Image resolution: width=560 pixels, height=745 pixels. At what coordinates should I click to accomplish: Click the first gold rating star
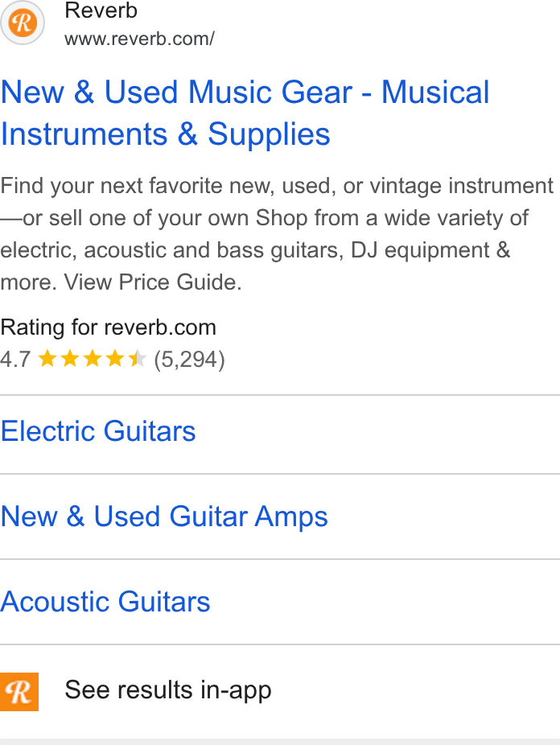(47, 359)
